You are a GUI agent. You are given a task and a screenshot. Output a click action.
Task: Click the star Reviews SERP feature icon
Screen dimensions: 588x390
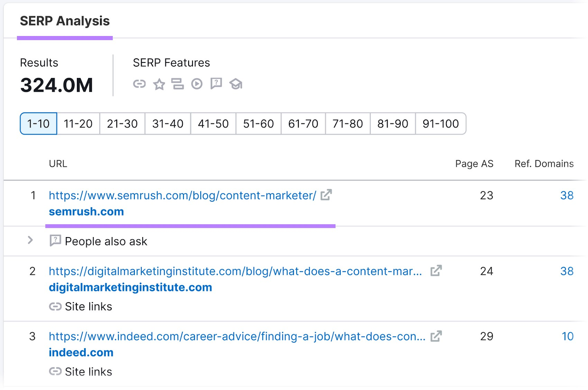pyautogui.click(x=159, y=84)
